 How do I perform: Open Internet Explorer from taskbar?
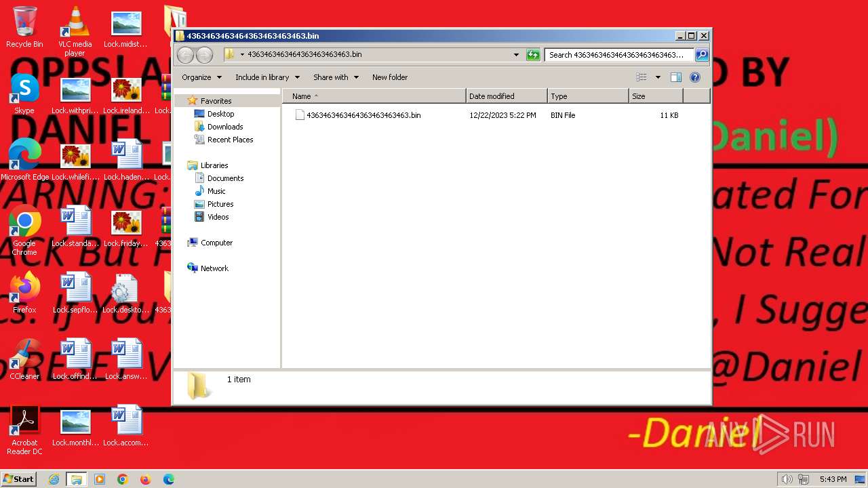tap(54, 479)
